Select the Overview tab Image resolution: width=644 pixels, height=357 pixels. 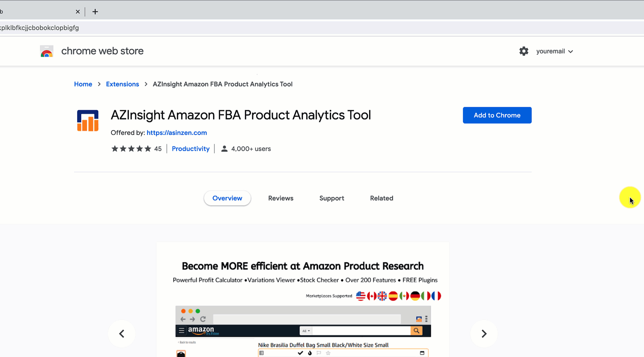point(227,198)
